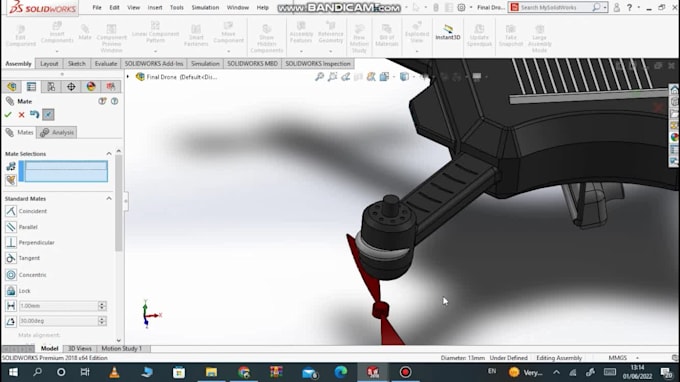Switch to the Evaluate tab
The image size is (680, 382).
point(106,63)
